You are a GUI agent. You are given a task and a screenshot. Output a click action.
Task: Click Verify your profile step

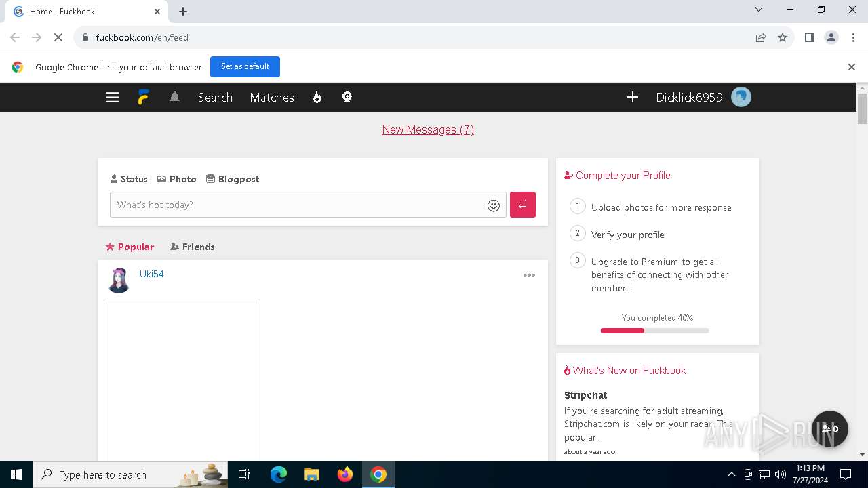(x=627, y=235)
